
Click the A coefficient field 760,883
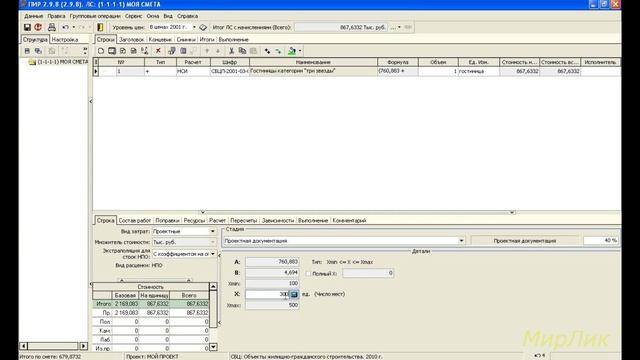(272, 262)
